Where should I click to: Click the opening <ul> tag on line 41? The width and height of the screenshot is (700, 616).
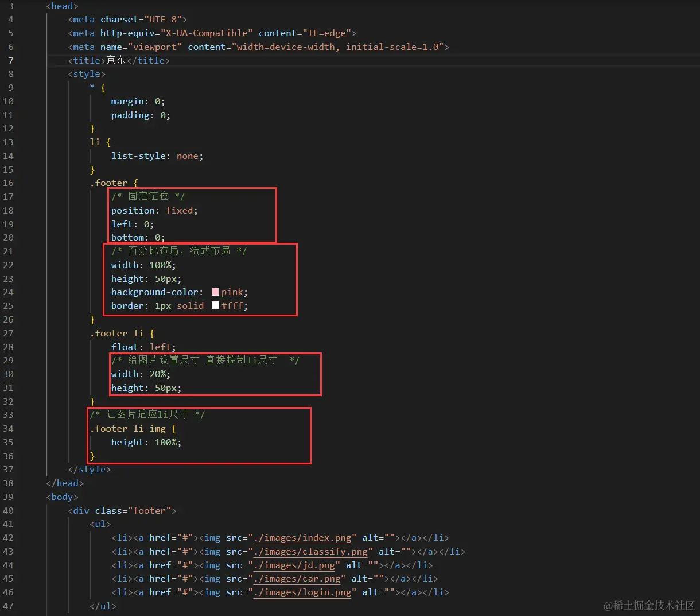click(x=100, y=524)
